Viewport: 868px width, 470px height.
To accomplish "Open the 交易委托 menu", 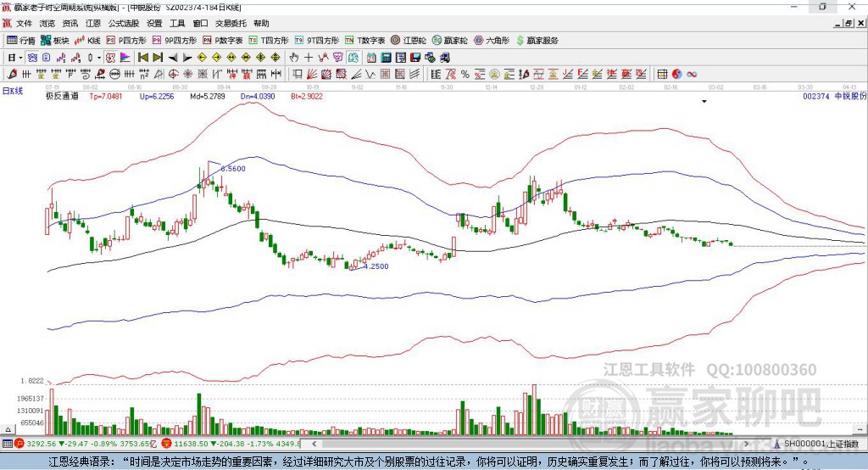I will 231,23.
